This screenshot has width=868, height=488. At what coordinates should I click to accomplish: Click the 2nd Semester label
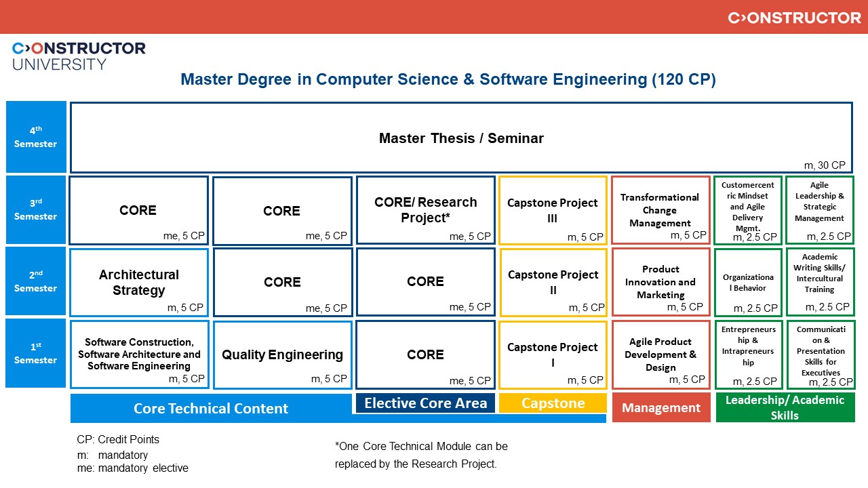tap(36, 281)
